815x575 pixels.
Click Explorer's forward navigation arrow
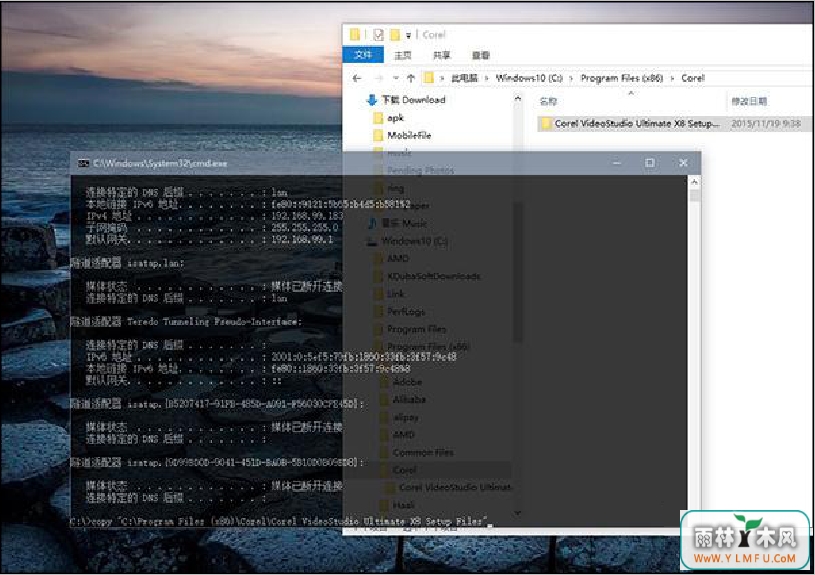coord(379,79)
